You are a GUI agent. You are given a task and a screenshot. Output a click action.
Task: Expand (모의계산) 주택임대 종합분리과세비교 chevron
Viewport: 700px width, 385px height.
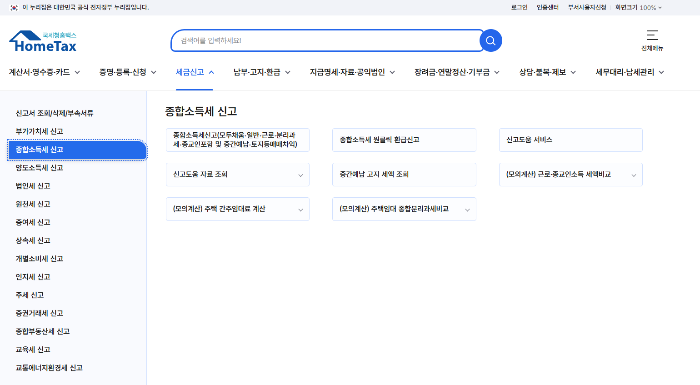coord(467,209)
